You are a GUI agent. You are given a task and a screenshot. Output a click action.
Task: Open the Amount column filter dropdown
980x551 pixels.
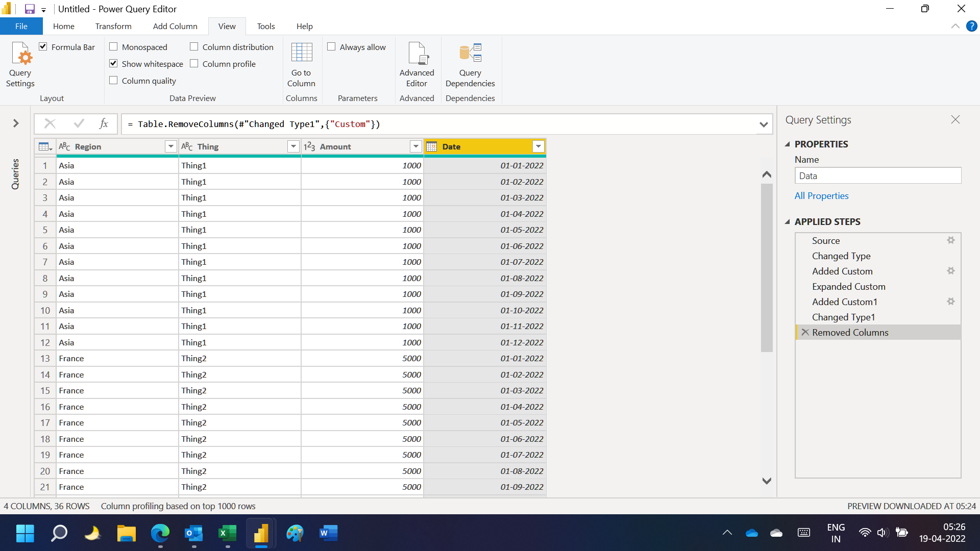(416, 147)
